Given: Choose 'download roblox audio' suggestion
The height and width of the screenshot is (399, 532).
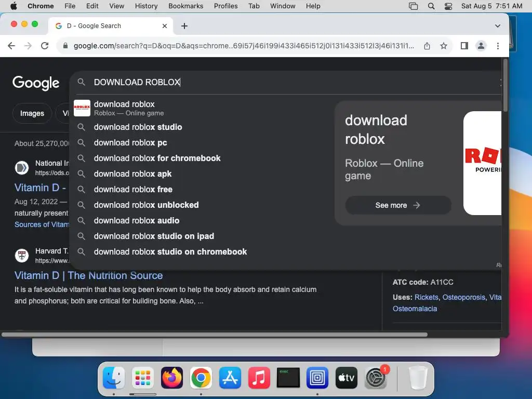Looking at the screenshot, I should [x=202, y=220].
